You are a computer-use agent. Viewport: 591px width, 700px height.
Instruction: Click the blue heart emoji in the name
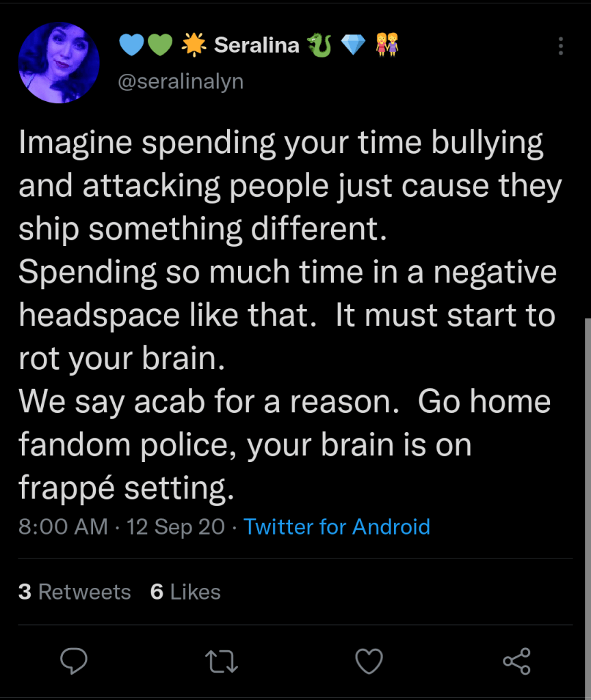[x=131, y=45]
